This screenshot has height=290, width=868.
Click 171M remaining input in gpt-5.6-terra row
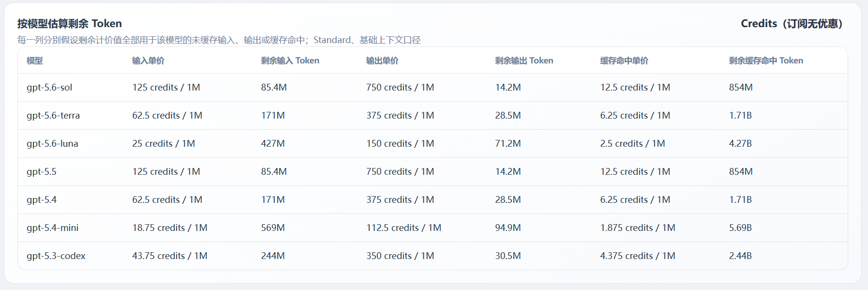[x=273, y=116]
